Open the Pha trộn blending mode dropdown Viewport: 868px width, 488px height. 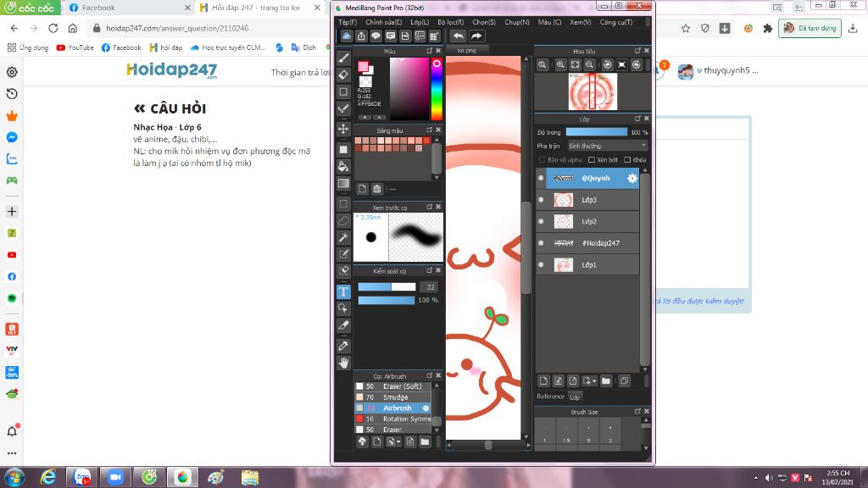[x=607, y=146]
